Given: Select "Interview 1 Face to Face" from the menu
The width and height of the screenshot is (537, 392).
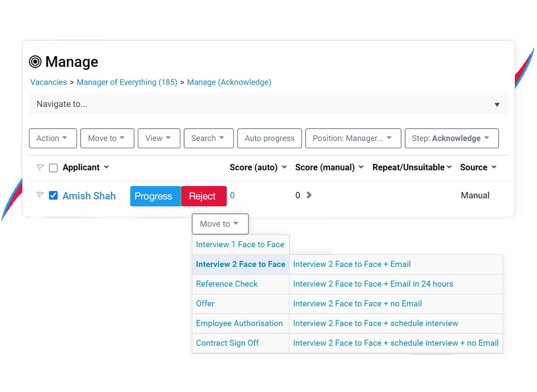Looking at the screenshot, I should (x=240, y=244).
